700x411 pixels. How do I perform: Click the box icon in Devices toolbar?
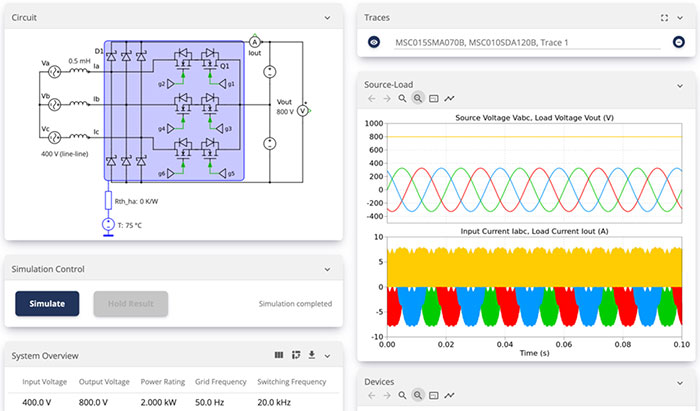[434, 396]
